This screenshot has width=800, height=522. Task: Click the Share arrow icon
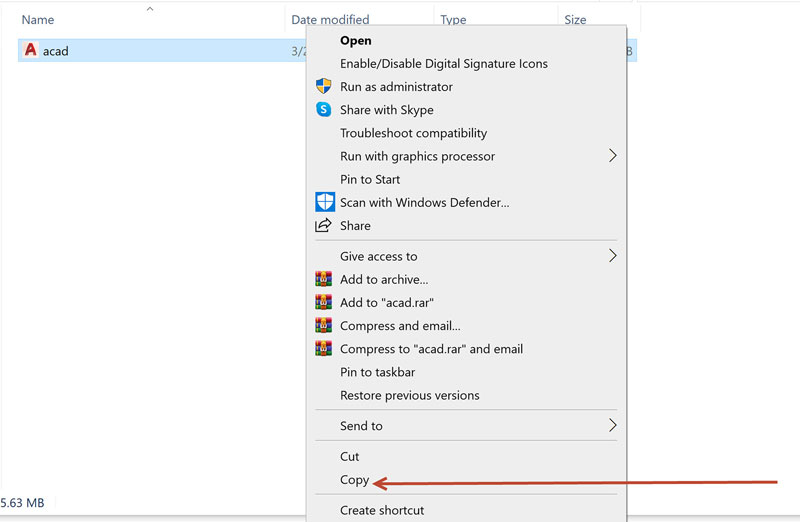point(323,225)
